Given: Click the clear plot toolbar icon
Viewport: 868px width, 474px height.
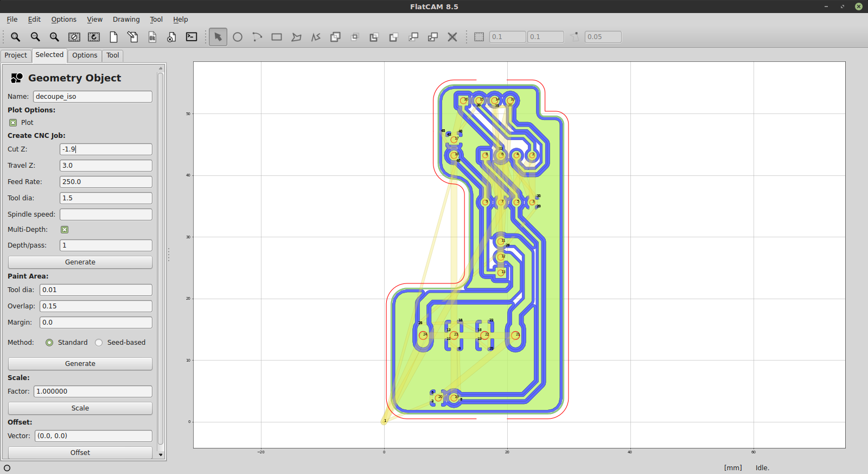Looking at the screenshot, I should pos(74,37).
